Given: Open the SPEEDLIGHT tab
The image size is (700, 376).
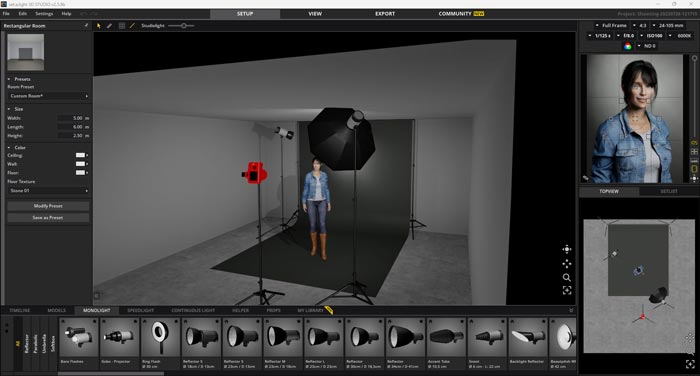Looking at the screenshot, I should tap(140, 310).
